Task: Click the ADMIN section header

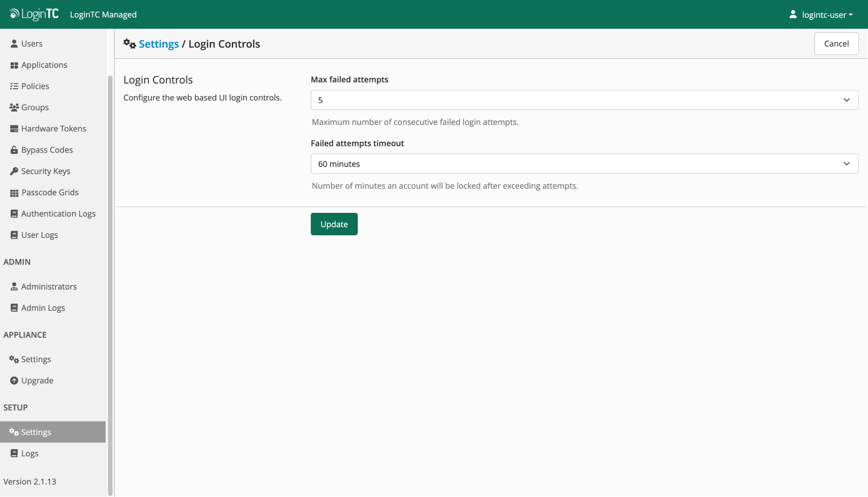Action: coord(17,262)
